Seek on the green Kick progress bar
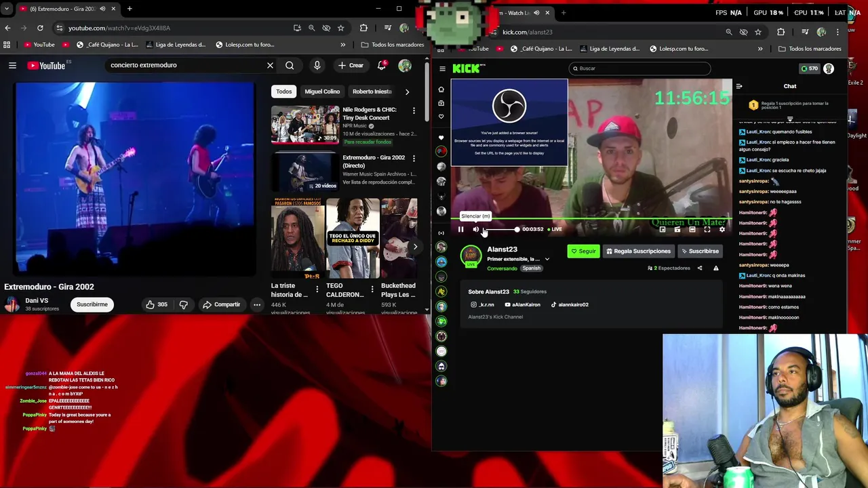This screenshot has width=868, height=488. 591,218
